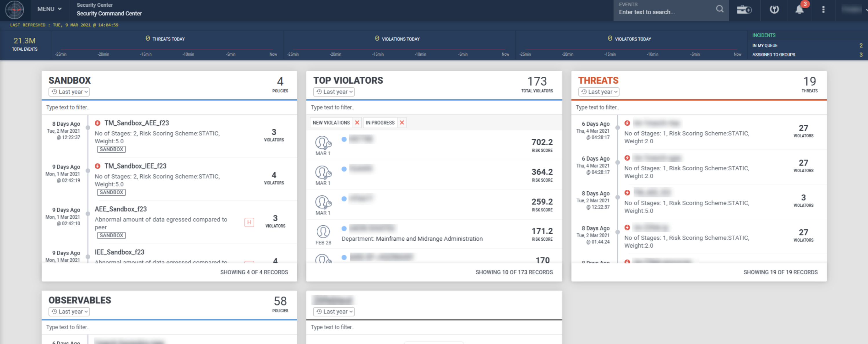Open the TM_Sandbox_AEE_f23 policy
The height and width of the screenshot is (344, 868).
tap(136, 123)
